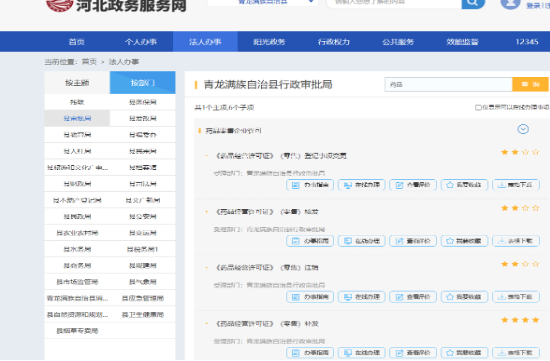Select 县气象局 in department list
Viewport: 550px width, 361px height.
click(x=142, y=282)
